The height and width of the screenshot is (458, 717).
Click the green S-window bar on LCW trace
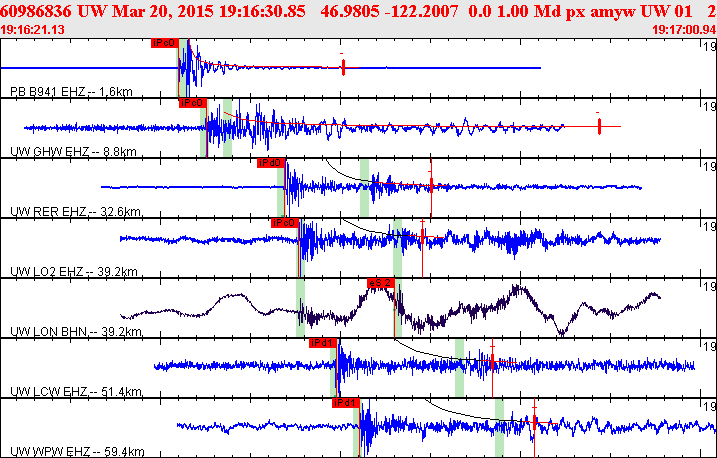pyautogui.click(x=459, y=367)
